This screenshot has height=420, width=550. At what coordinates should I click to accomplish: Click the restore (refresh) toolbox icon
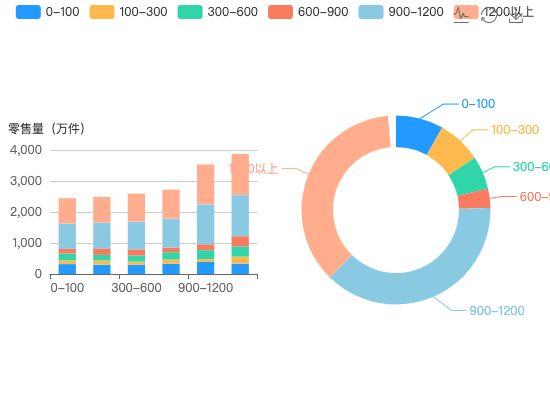pyautogui.click(x=489, y=15)
